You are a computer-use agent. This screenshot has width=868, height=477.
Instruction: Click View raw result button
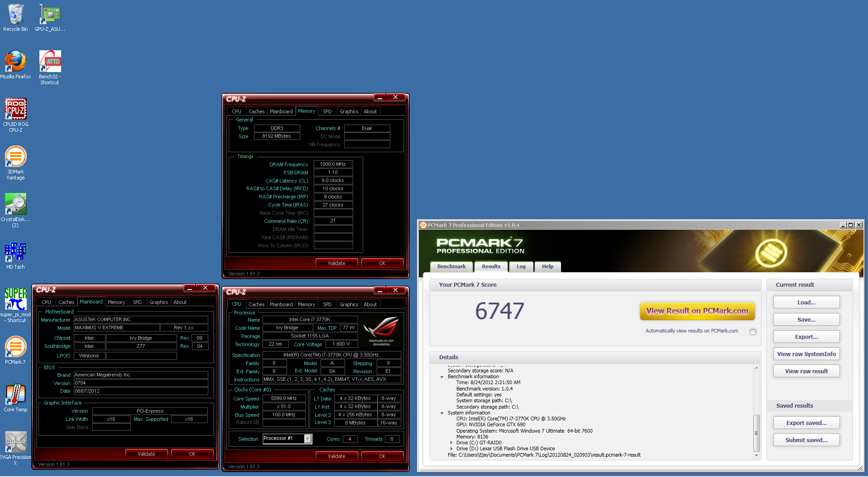coord(806,371)
